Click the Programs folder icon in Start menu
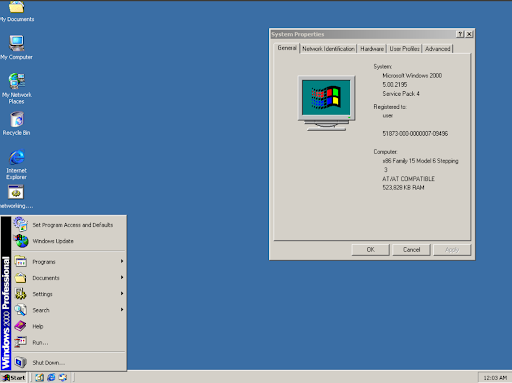The height and width of the screenshot is (383, 512). click(x=21, y=262)
